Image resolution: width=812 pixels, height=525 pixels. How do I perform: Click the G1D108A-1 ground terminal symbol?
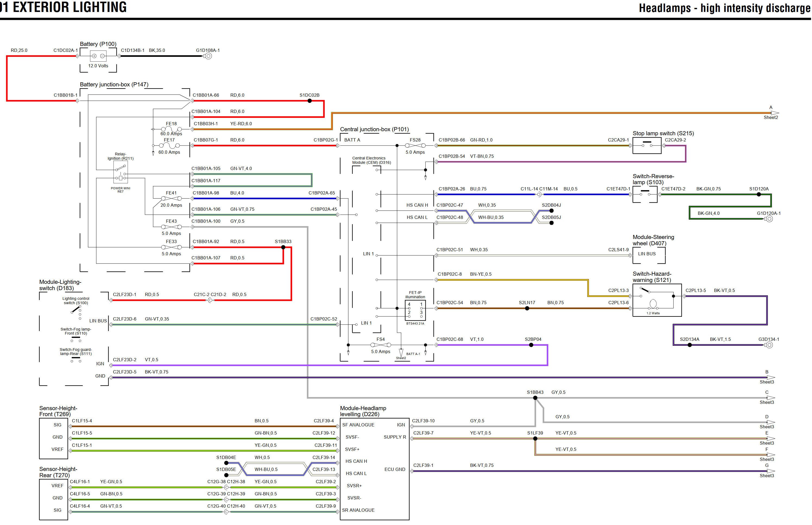[x=208, y=56]
